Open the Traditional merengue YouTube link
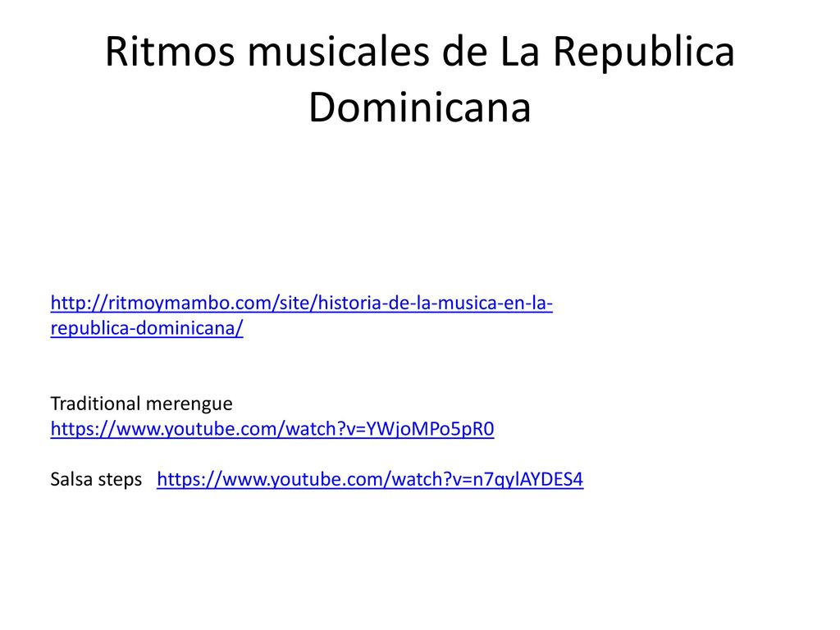 (x=272, y=429)
